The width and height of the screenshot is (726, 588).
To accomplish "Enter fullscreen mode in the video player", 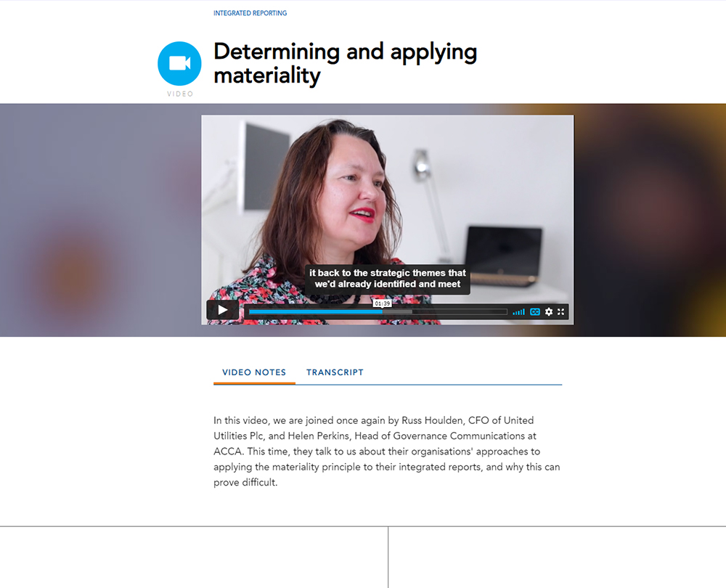I will (x=560, y=311).
